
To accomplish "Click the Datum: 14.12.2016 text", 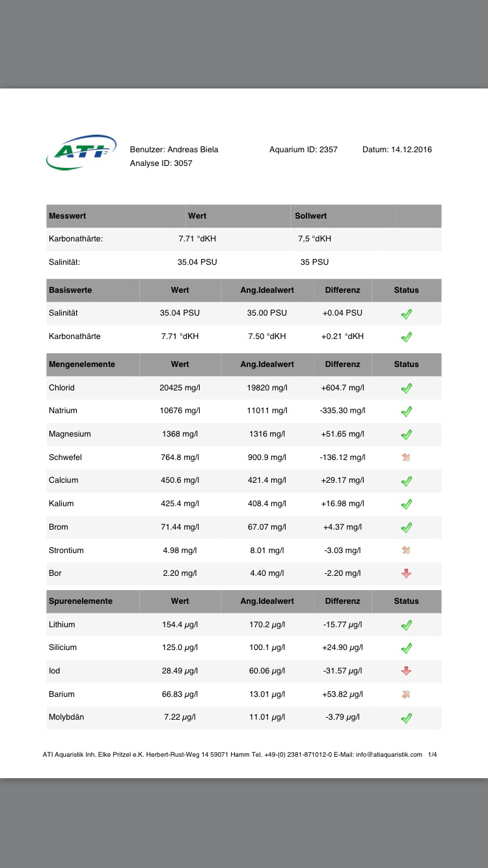I will (397, 150).
